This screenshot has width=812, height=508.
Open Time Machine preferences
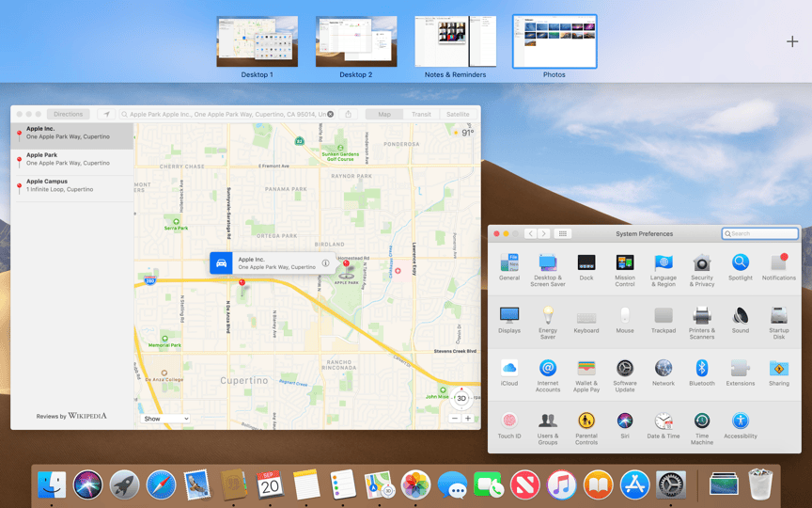(x=702, y=428)
